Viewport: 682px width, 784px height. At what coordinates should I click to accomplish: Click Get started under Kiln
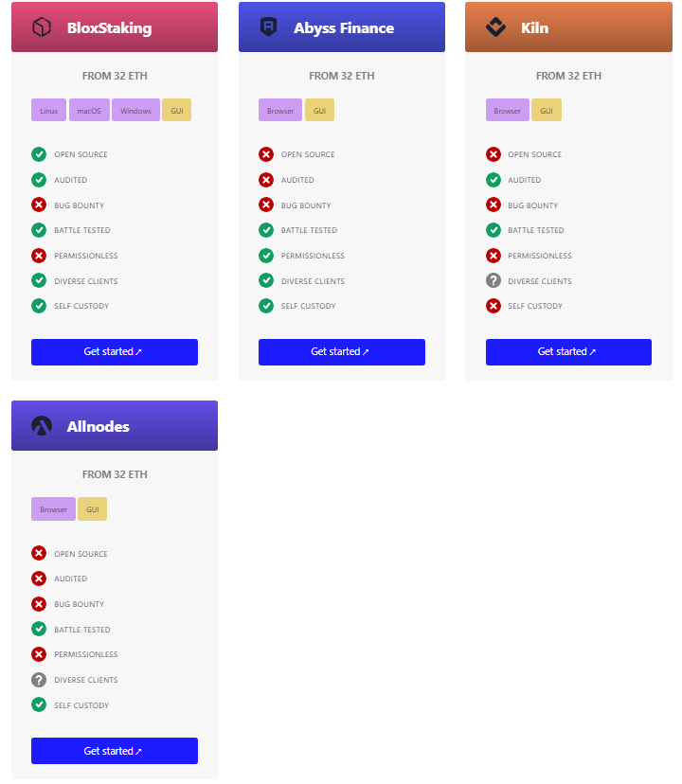pyautogui.click(x=568, y=351)
